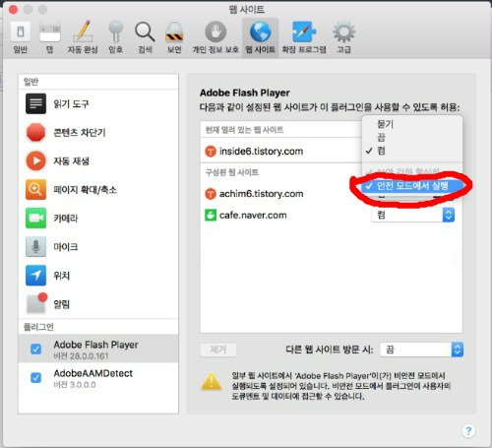Select 자동 재생 (Auto-Play) in the sidebar
This screenshot has height=448, width=492.
(98, 160)
